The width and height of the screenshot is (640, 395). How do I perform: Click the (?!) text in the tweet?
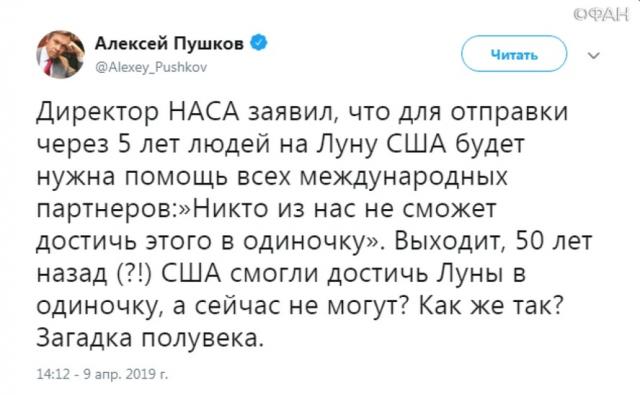[135, 274]
